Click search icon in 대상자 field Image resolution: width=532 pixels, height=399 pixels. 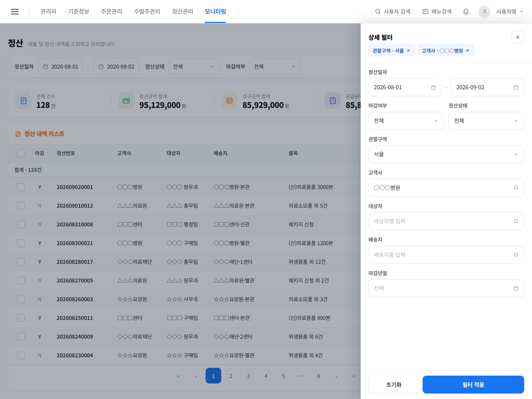tap(516, 221)
